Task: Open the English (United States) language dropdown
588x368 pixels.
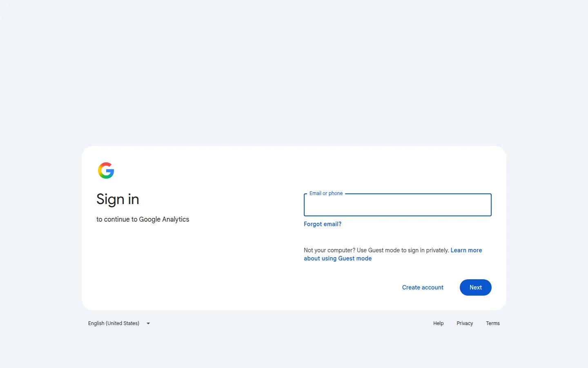Action: click(119, 323)
